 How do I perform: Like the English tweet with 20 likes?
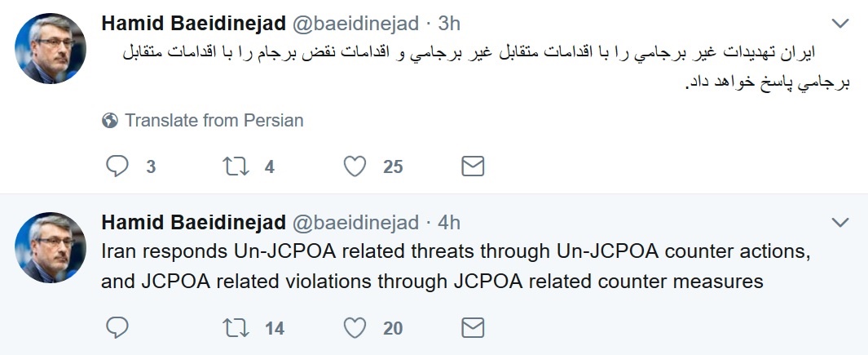point(355,328)
